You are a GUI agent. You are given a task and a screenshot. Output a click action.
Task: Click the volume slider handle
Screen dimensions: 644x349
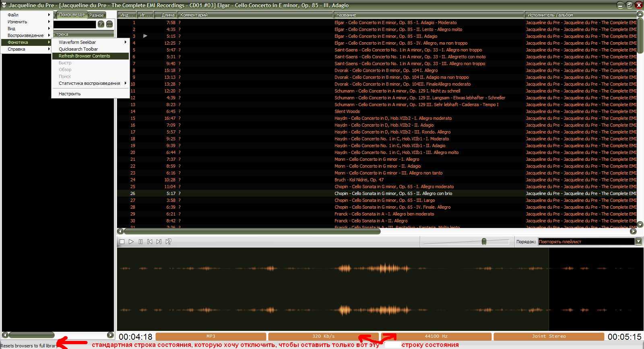(484, 241)
